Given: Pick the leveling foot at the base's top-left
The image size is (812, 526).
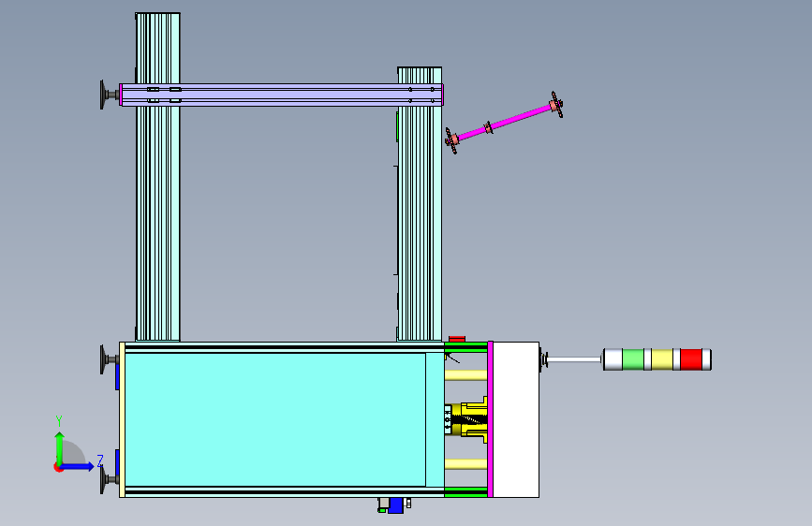Looking at the screenshot, I should click(x=110, y=358).
